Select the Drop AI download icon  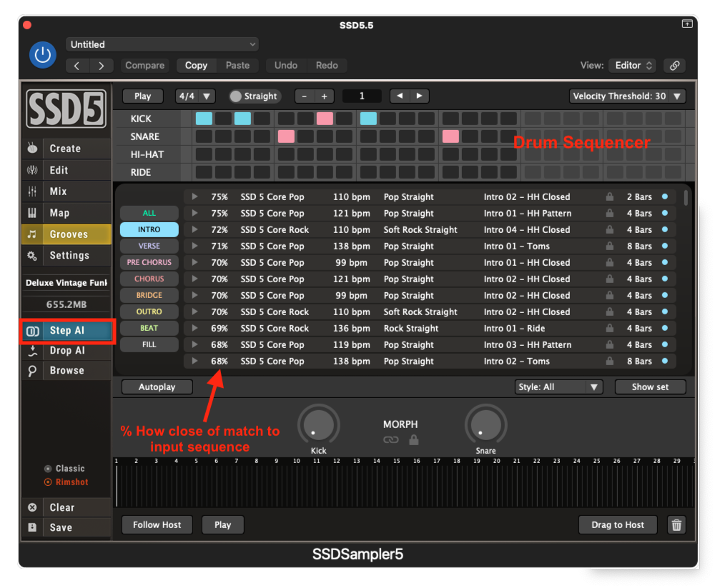(32, 351)
